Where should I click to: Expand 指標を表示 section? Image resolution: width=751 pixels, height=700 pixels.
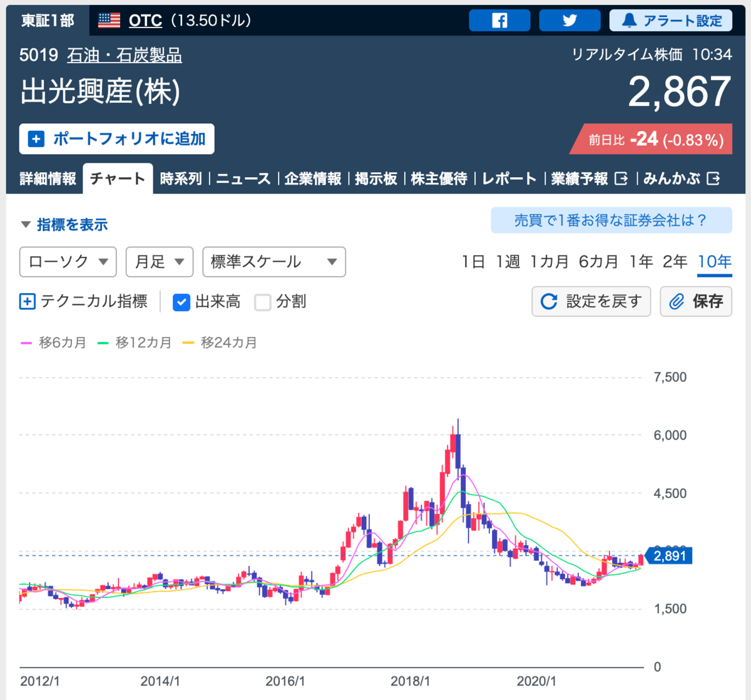pyautogui.click(x=64, y=225)
